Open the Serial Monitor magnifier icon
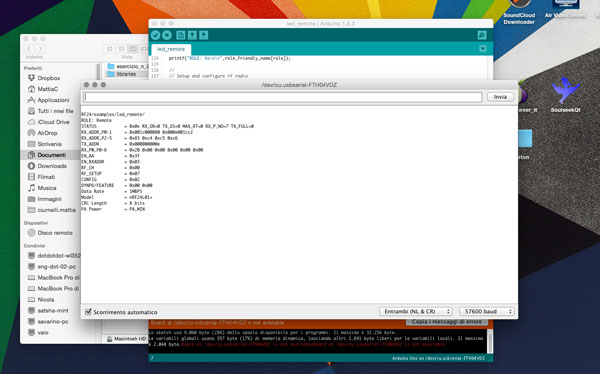 482,35
